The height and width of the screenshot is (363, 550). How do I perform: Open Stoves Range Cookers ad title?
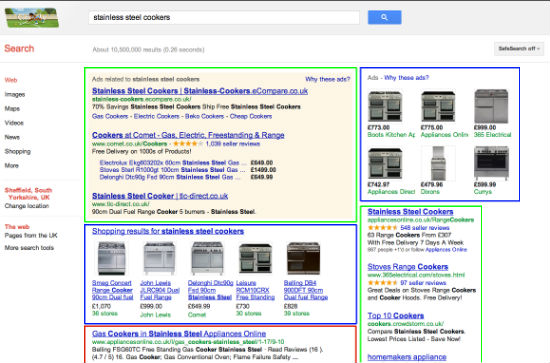pyautogui.click(x=408, y=267)
